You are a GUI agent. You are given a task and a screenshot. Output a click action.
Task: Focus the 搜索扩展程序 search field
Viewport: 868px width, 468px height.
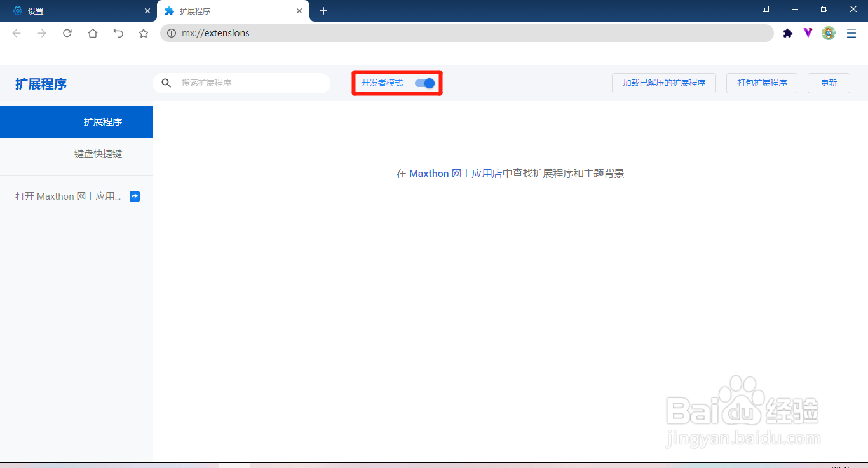tap(241, 83)
